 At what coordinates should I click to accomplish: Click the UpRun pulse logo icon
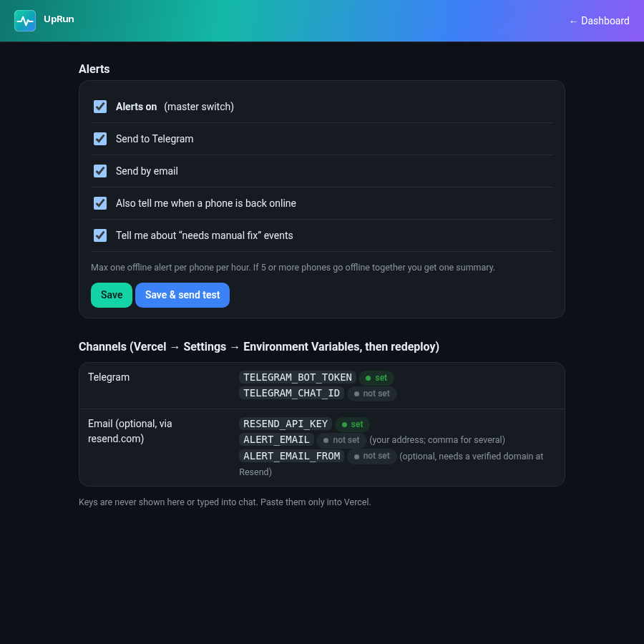pyautogui.click(x=25, y=21)
